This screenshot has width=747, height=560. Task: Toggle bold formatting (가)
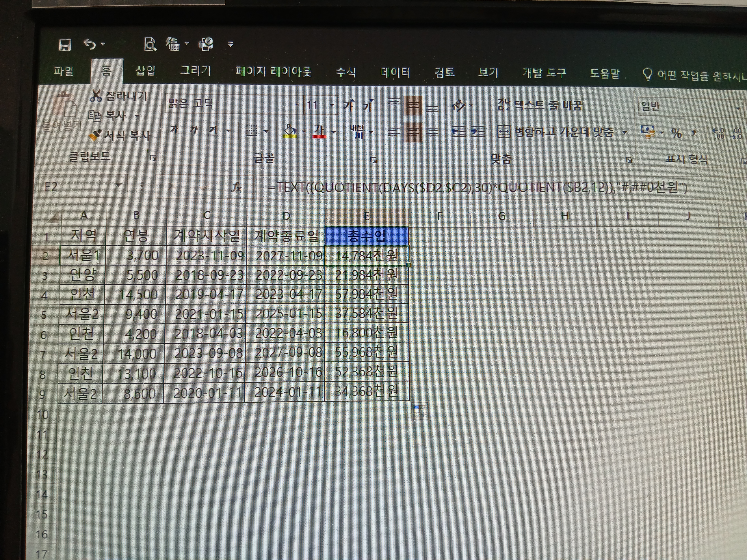[x=174, y=130]
